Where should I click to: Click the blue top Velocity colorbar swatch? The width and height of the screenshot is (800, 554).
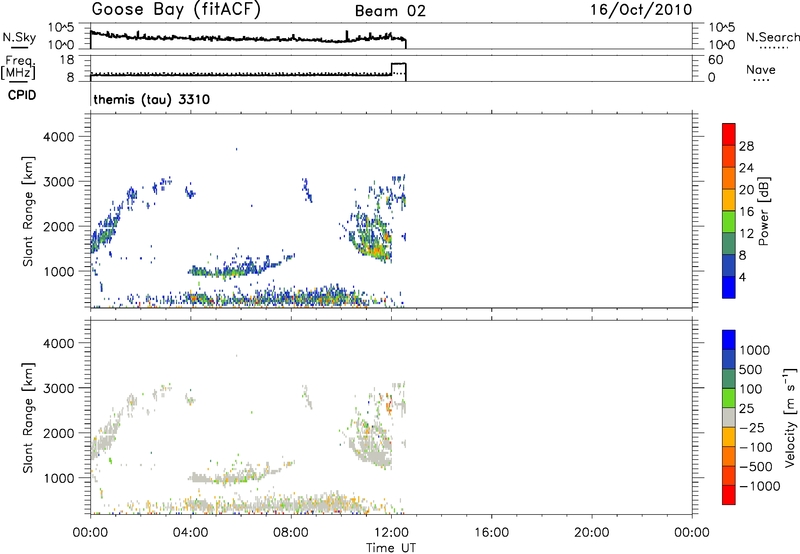pyautogui.click(x=729, y=340)
